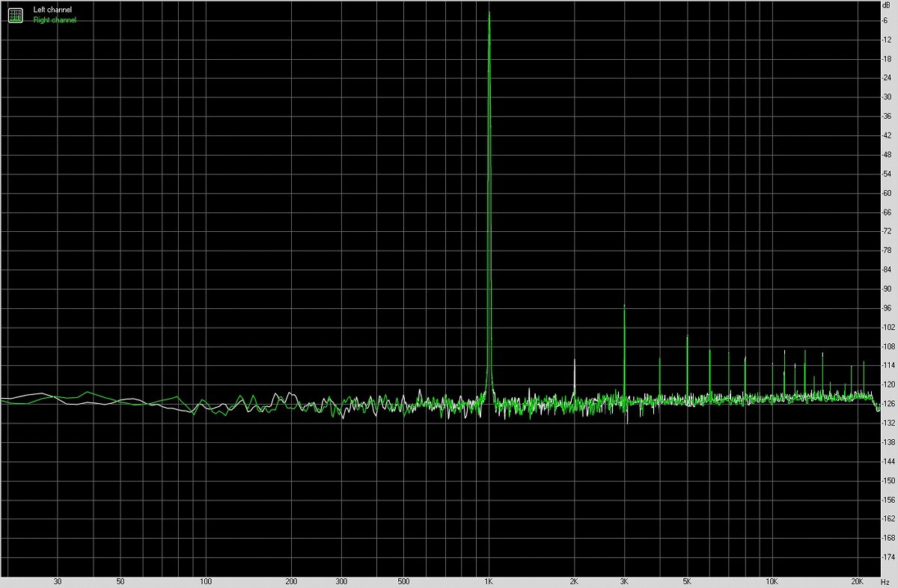Click the spectrum graph legend icon

point(16,14)
